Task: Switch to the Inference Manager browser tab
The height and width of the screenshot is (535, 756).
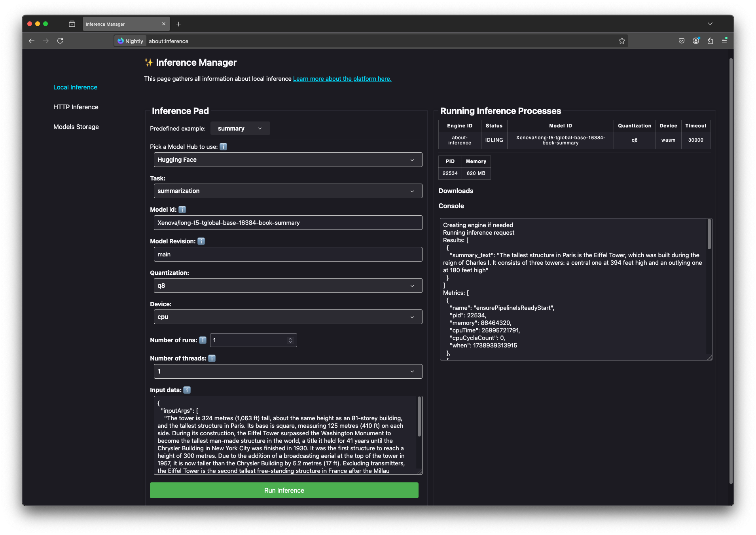Action: pos(126,24)
